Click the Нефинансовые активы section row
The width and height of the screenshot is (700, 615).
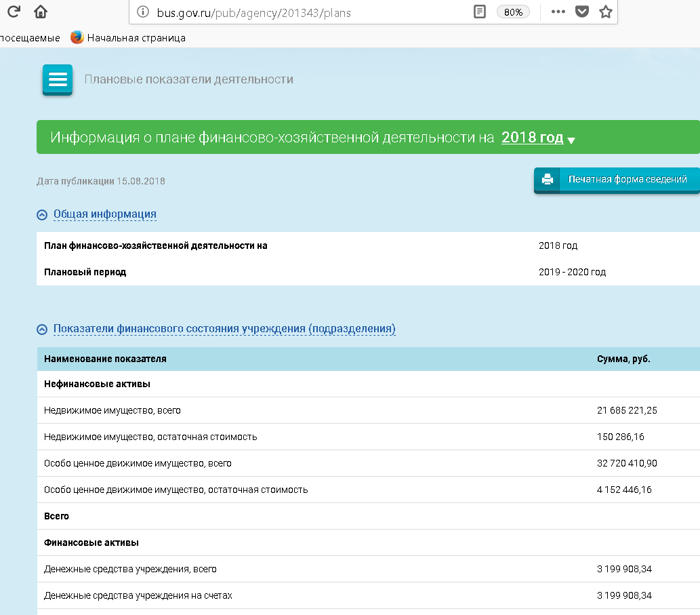pos(369,384)
